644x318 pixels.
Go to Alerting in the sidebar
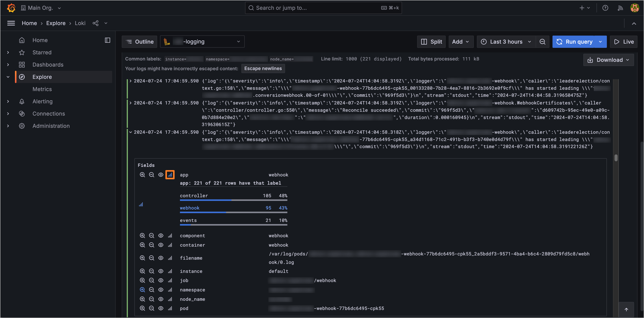[42, 101]
